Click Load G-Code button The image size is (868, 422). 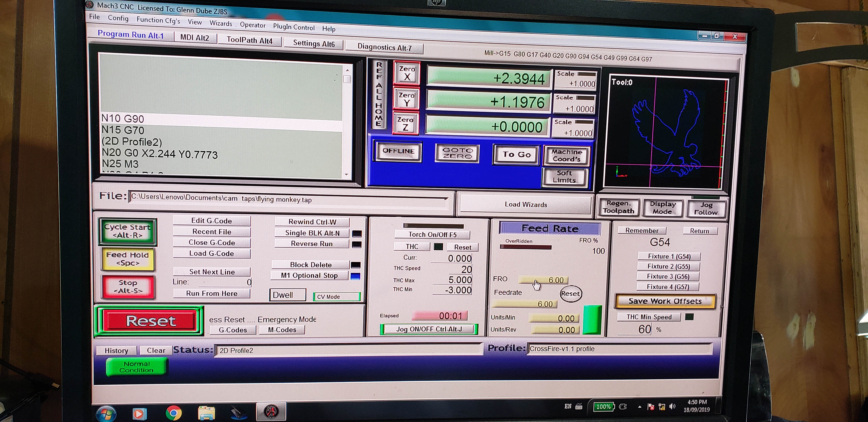coord(212,253)
